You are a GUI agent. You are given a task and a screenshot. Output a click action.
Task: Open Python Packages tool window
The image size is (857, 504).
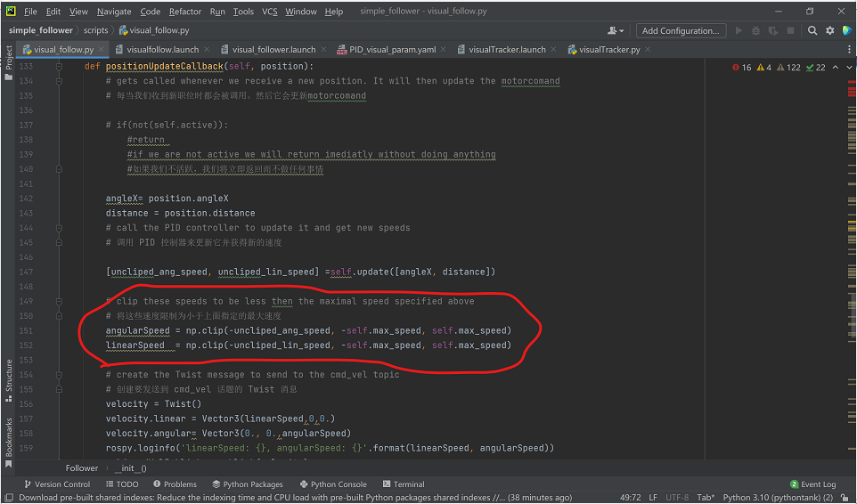click(248, 484)
